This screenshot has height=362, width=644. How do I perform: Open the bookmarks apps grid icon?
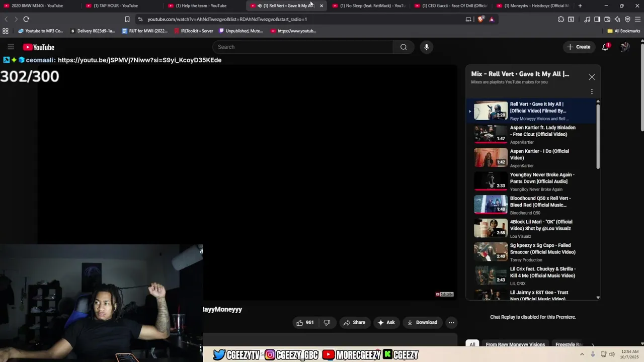click(6, 31)
